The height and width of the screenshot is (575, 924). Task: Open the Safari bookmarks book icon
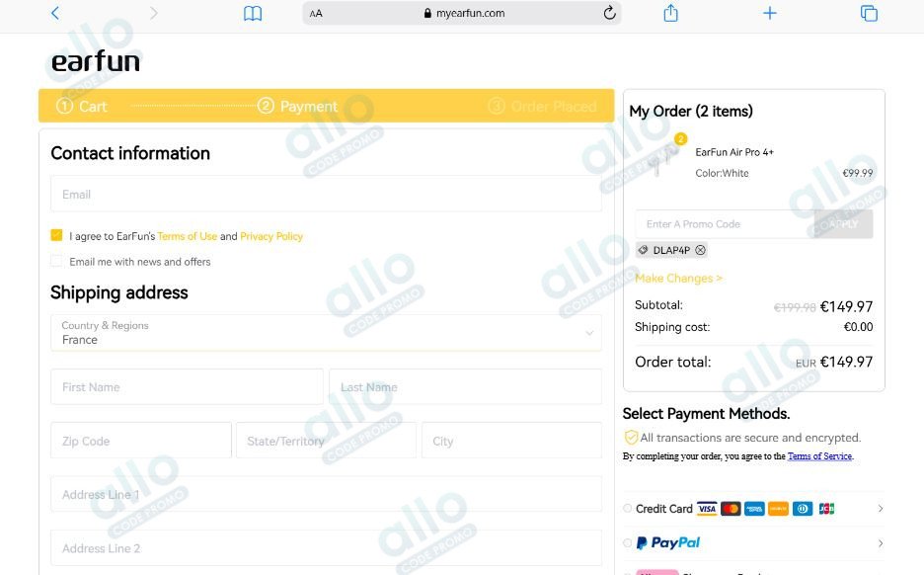[252, 13]
